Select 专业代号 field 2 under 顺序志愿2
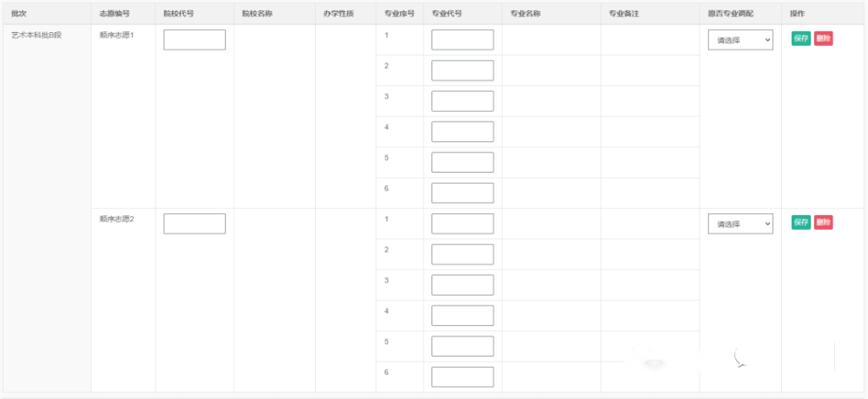The width and height of the screenshot is (868, 399). 463,254
